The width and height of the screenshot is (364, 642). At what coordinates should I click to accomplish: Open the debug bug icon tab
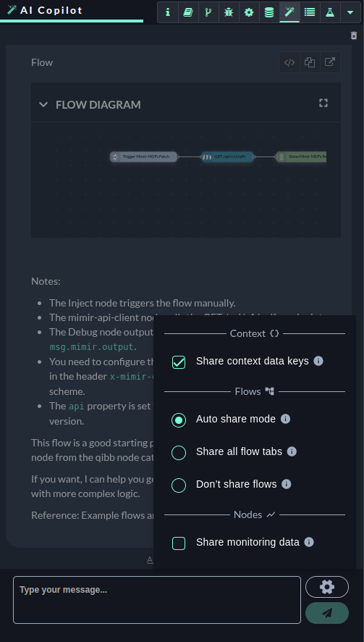pos(229,12)
